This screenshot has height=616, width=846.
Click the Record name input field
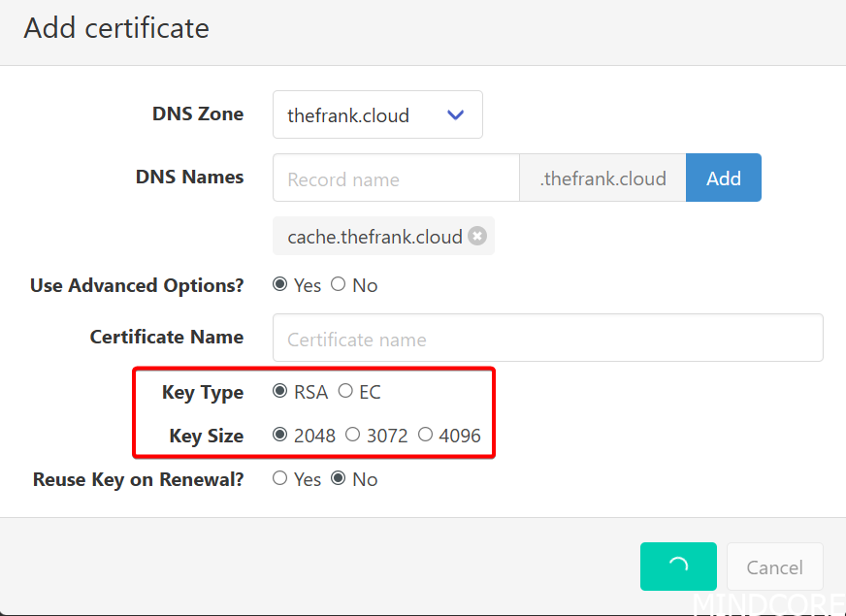click(x=396, y=178)
